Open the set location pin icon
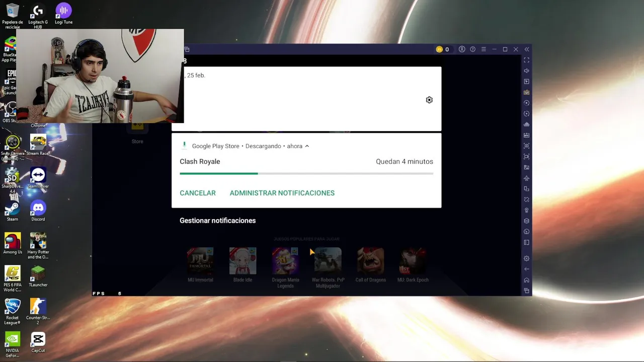This screenshot has width=644, height=362. 526,210
